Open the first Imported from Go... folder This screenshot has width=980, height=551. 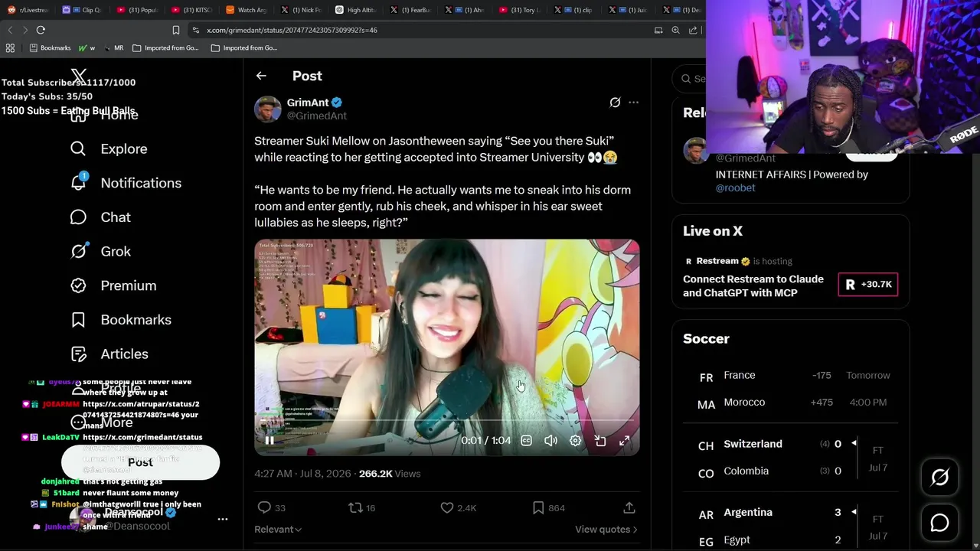(165, 47)
